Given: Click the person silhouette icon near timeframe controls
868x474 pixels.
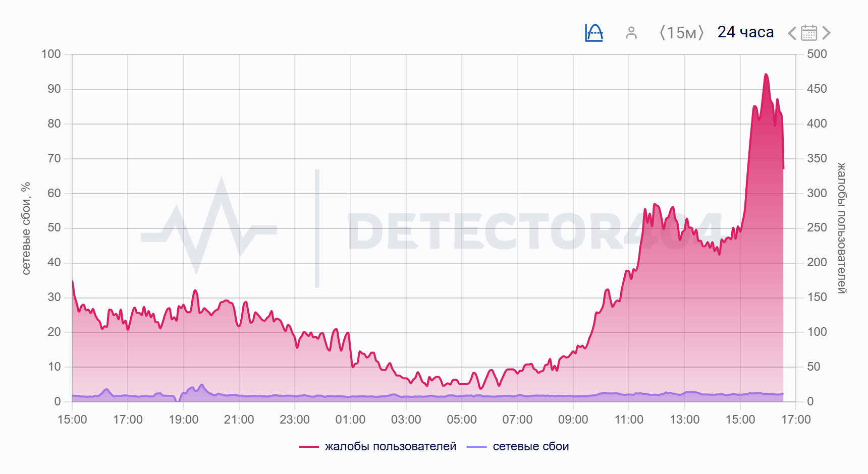Looking at the screenshot, I should 632,33.
